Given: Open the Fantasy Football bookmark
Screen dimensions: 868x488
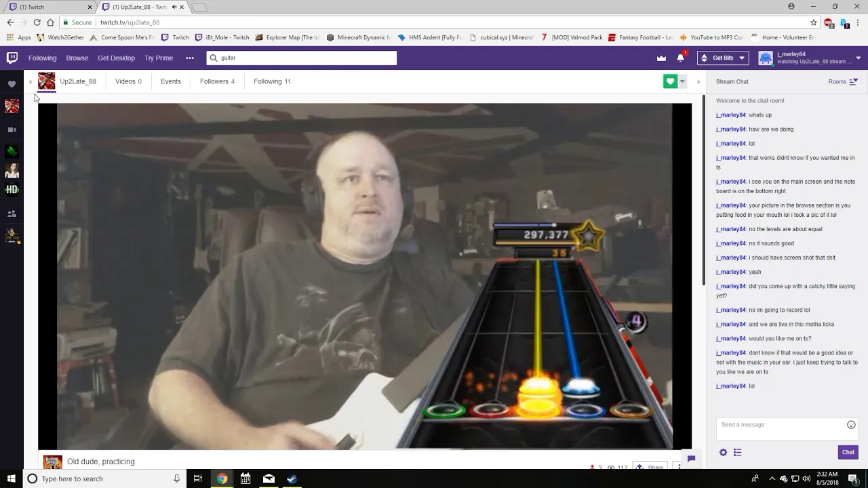Looking at the screenshot, I should (x=641, y=38).
